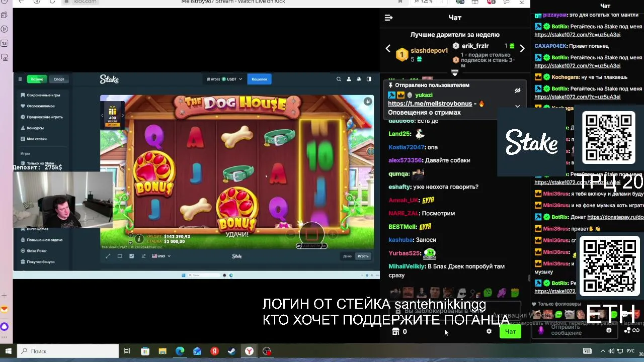Viewport: 644px width, 362px height.
Task: Open emoji picker in right chat input
Action: (x=609, y=330)
